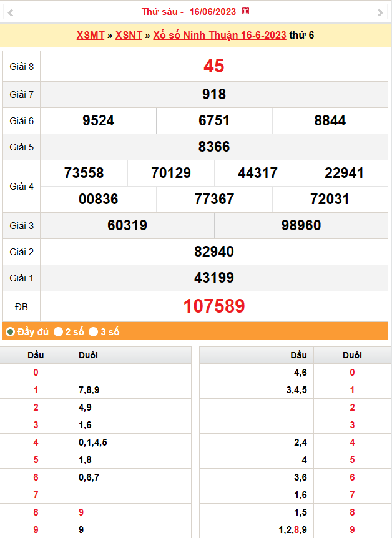Select the 'Đầy đủ' display option

[x=11, y=332]
